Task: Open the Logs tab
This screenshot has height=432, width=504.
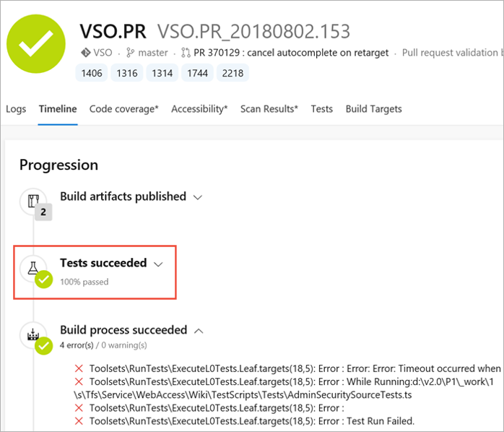Action: 16,109
